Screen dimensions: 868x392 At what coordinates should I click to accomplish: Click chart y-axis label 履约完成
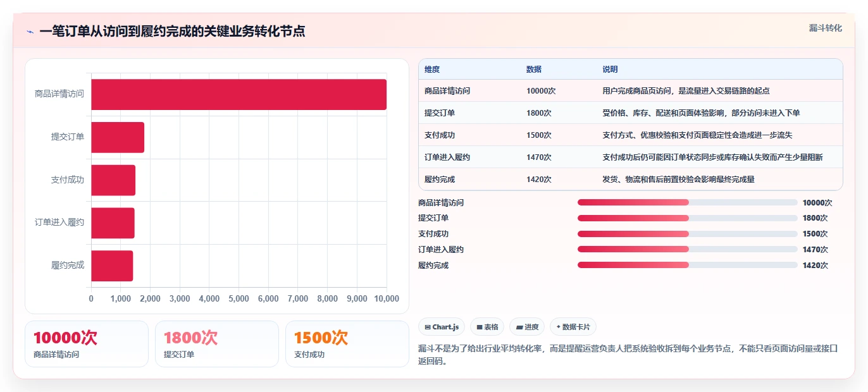[68, 266]
